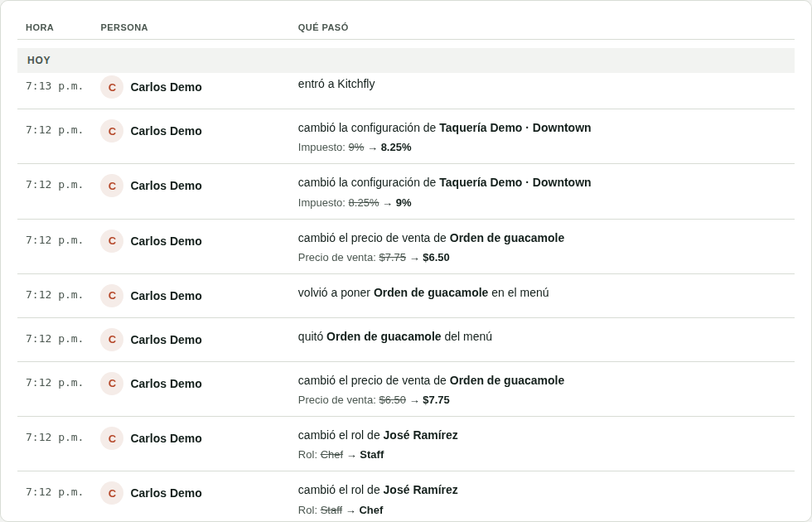
Task: Click the 'Impuesto: 9% → 8.25%' detail line
Action: pyautogui.click(x=355, y=147)
